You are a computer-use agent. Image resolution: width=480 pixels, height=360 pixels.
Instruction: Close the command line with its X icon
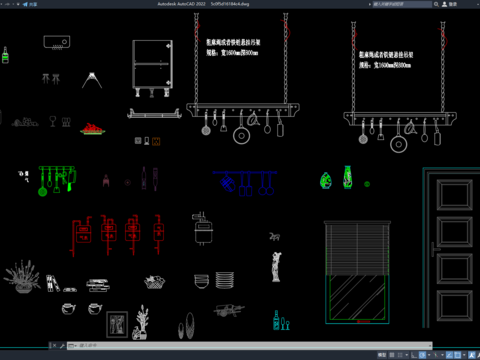point(54,346)
